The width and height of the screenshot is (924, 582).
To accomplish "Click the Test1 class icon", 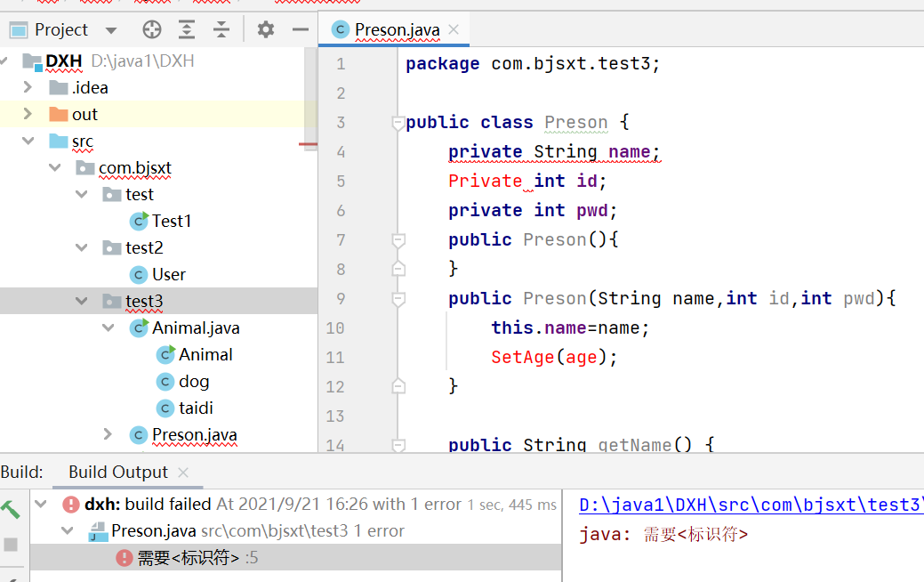I will (x=139, y=221).
